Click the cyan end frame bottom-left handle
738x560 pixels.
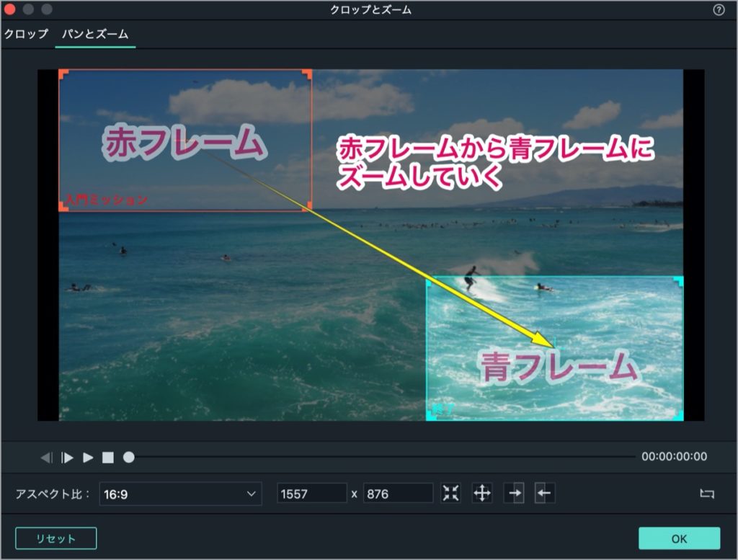pos(431,415)
